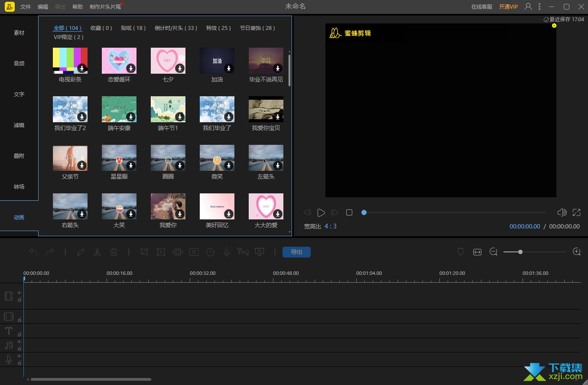Open the 制作片头片尾 menu item
Viewport: 588px width, 385px height.
coord(105,7)
